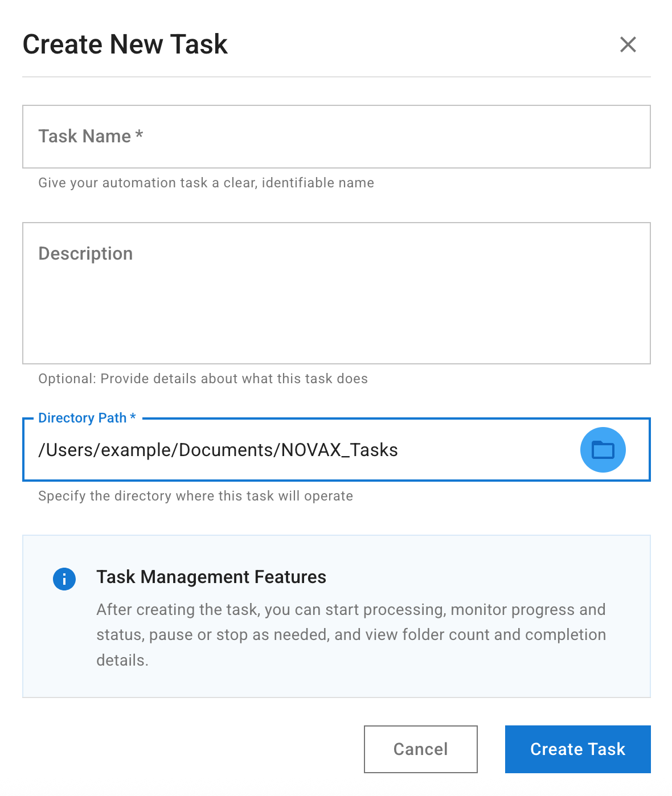Screen dimensions: 672x796
Task: Click the Task Name placeholder asterisk
Action: tap(139, 135)
